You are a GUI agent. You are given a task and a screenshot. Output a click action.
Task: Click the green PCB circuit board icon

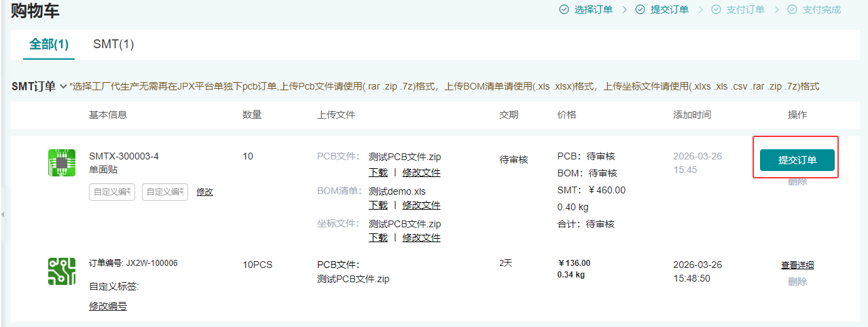click(62, 271)
